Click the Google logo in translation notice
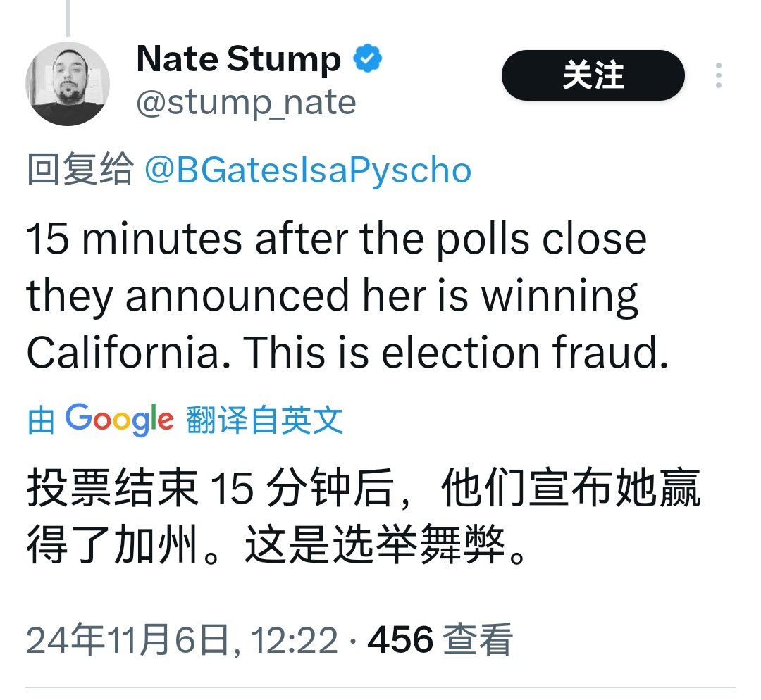 119,420
